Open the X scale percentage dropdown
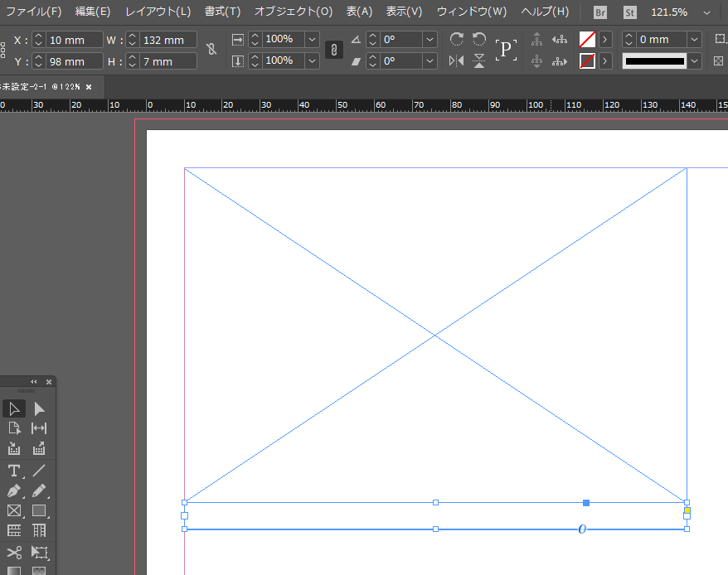This screenshot has height=575, width=728. coord(313,40)
